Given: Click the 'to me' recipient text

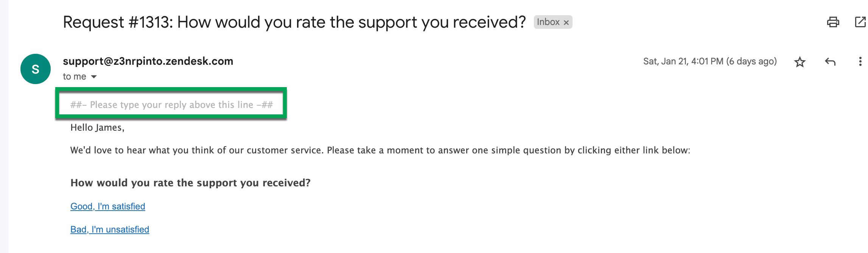Looking at the screenshot, I should pos(75,77).
